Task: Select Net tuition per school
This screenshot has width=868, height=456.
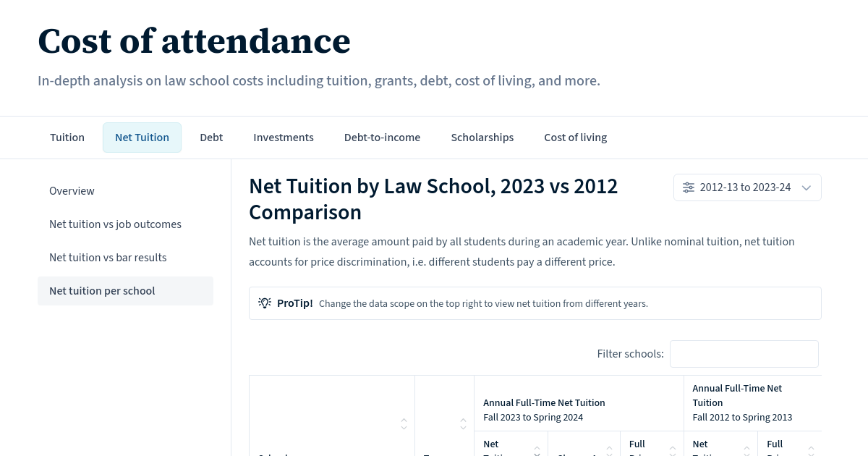Action: pos(102,291)
